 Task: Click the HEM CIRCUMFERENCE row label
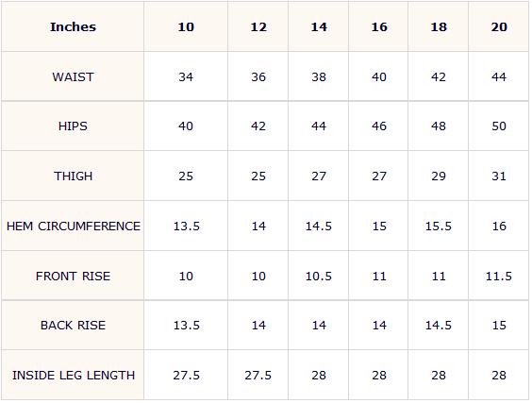(73, 226)
